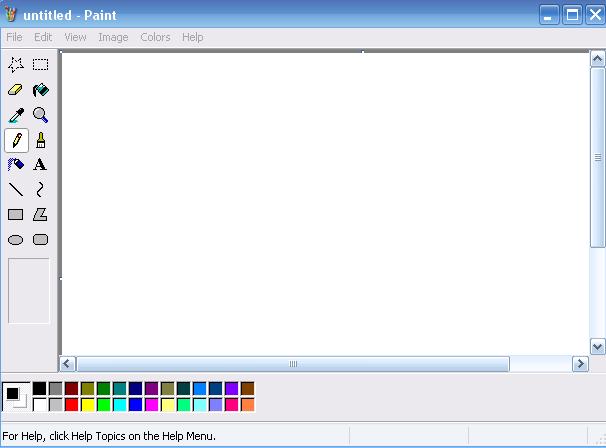Click the horizontal scrollbar right arrow

(580, 364)
